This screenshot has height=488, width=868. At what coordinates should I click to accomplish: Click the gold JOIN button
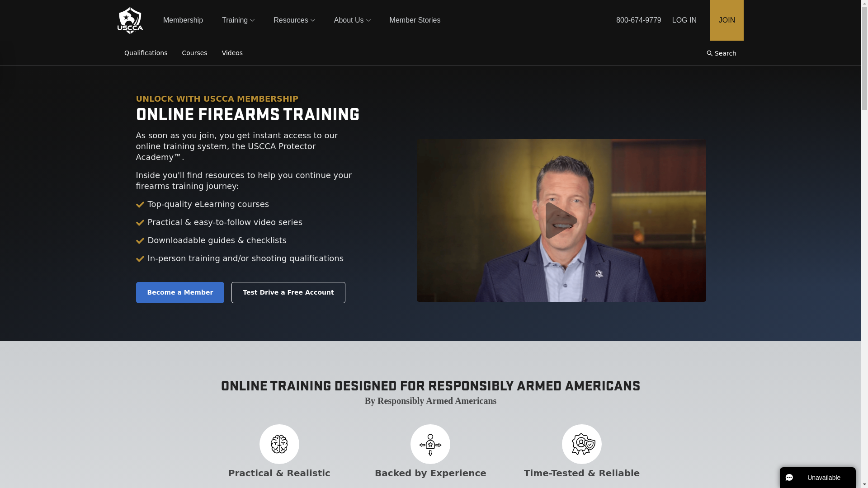726,20
